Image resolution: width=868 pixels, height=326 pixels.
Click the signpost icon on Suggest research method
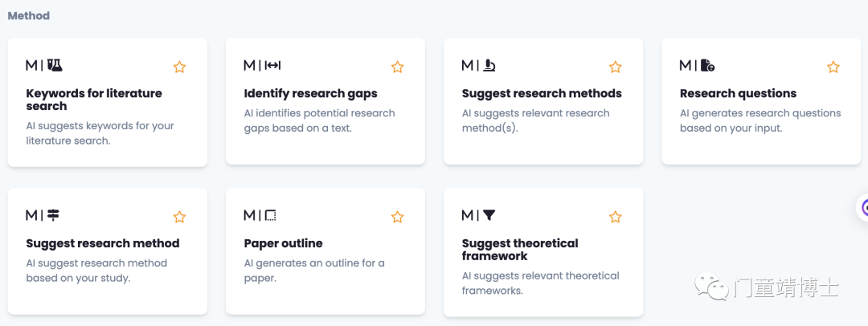tap(53, 214)
